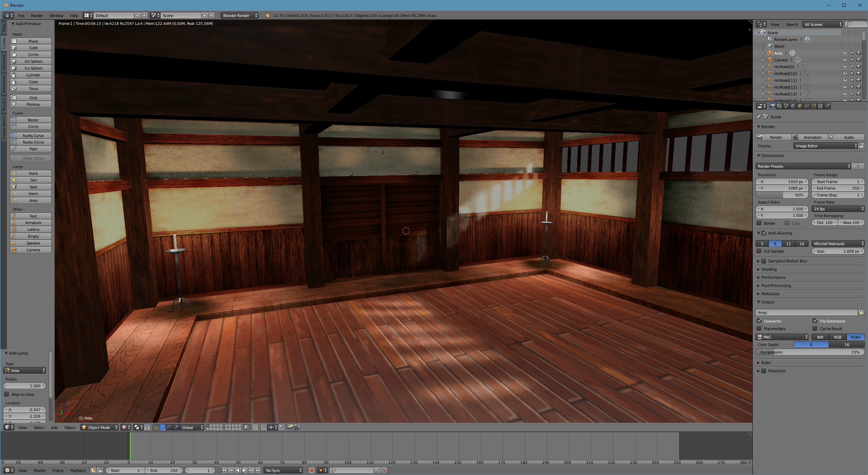Toggle the Overwrite output checkbox
Screen dimensions: 868x475
[x=760, y=321]
